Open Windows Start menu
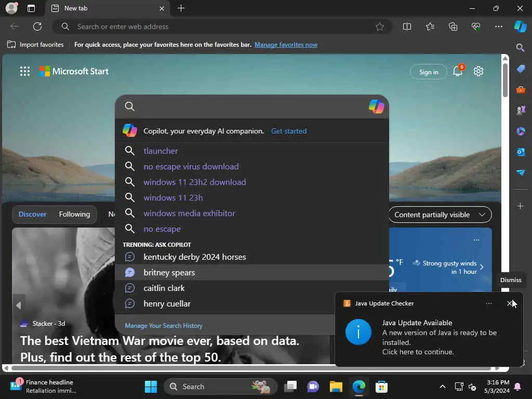 tap(151, 387)
